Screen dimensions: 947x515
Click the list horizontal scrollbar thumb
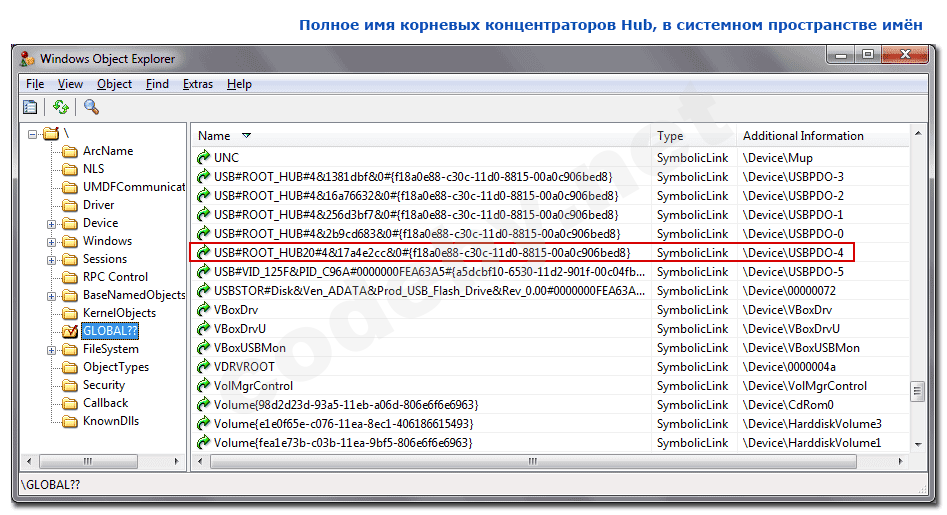(x=533, y=461)
